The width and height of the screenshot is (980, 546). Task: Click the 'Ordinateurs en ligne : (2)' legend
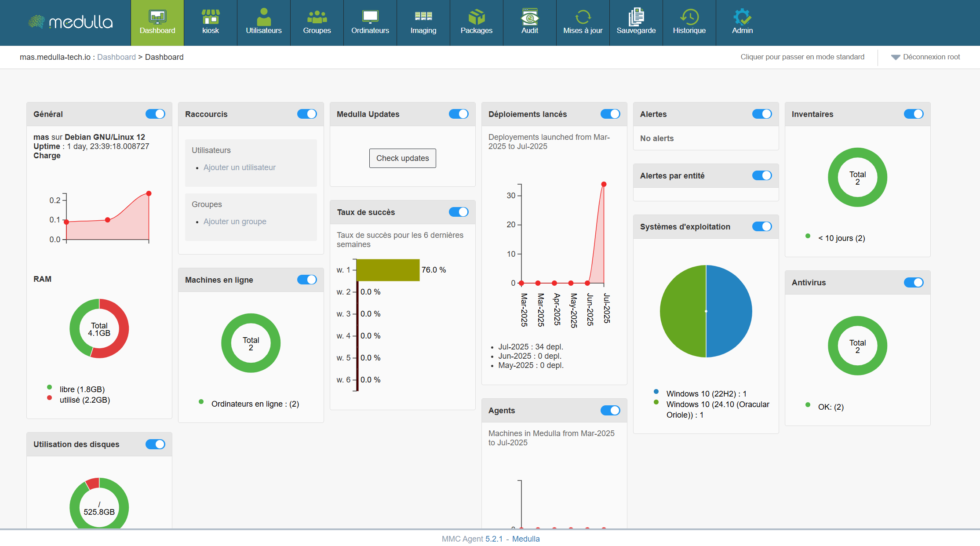pos(255,404)
